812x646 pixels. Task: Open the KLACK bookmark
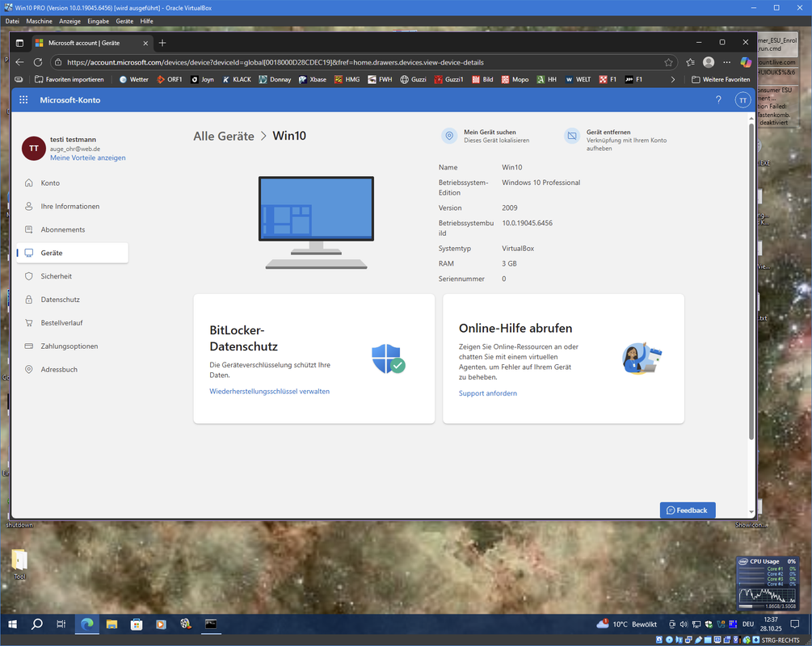coord(237,79)
